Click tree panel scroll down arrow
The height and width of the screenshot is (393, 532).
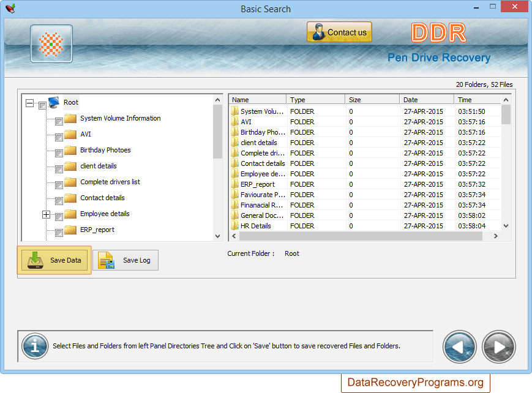217,236
